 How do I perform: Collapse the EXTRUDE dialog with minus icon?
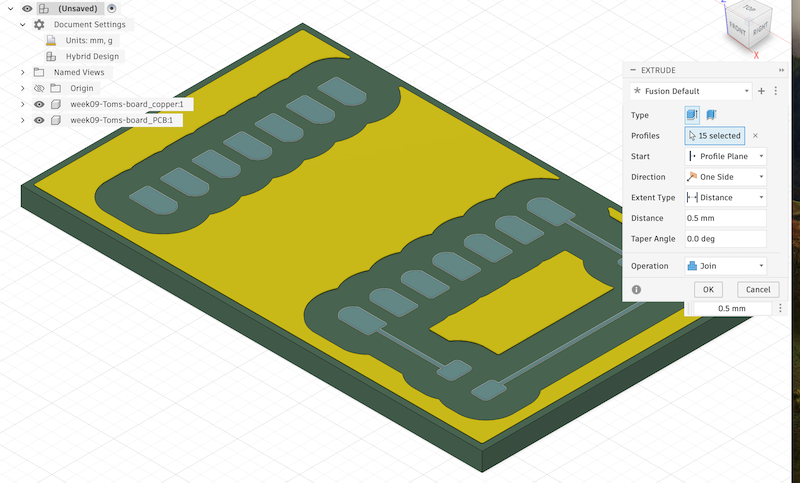633,70
